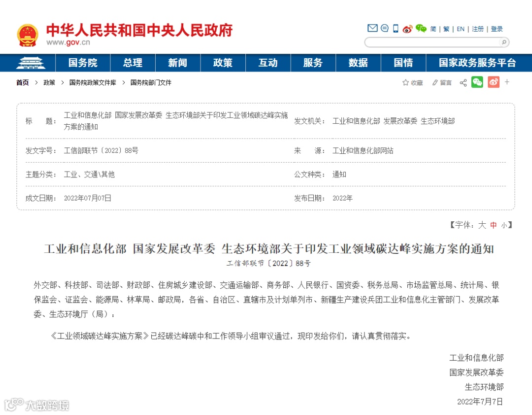This screenshot has height=415, width=532.
Task: Click the www.gov.cn site URL text
Action: (x=68, y=42)
